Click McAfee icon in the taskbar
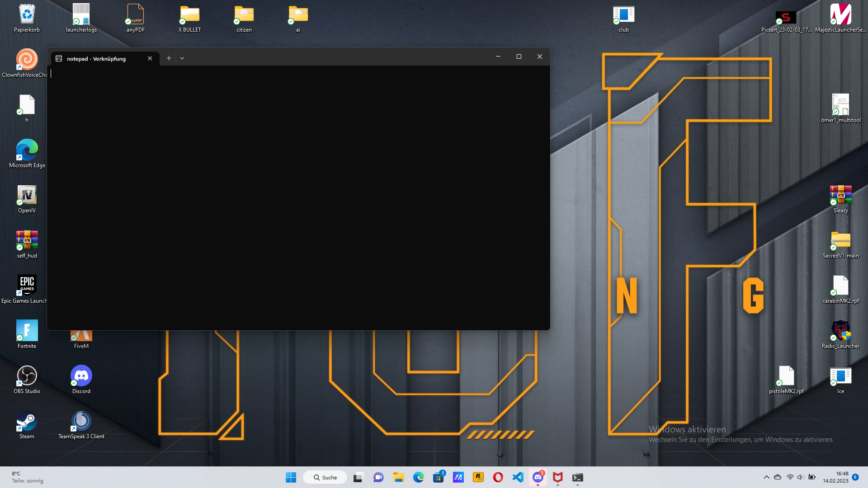 coord(557,477)
